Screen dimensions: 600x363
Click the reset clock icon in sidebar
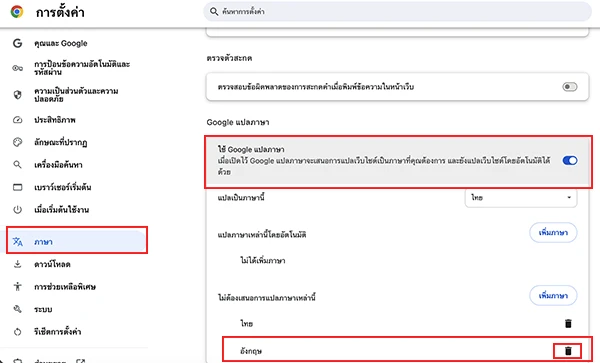pos(17,332)
